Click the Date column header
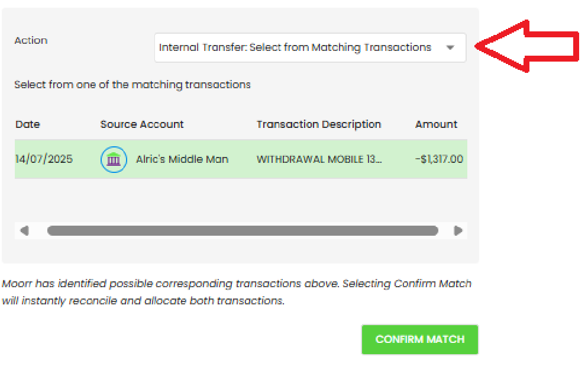The width and height of the screenshot is (588, 366). (x=28, y=124)
